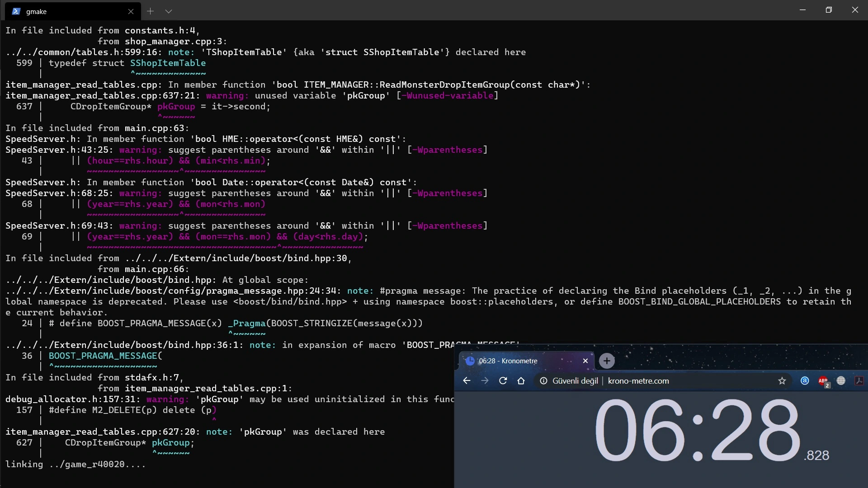Image resolution: width=868 pixels, height=488 pixels.
Task: Open the red PDF extension icon
Action: click(859, 381)
